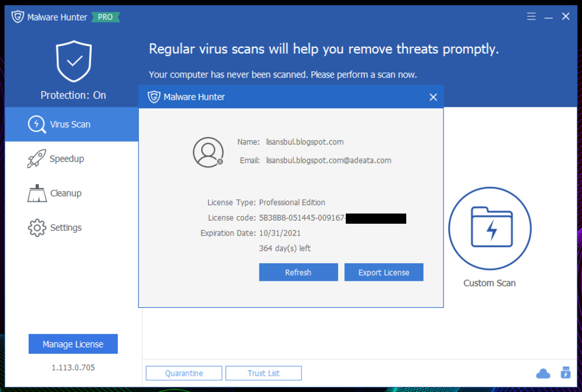This screenshot has width=582, height=392.
Task: Click the Custom Scan label
Action: point(490,283)
